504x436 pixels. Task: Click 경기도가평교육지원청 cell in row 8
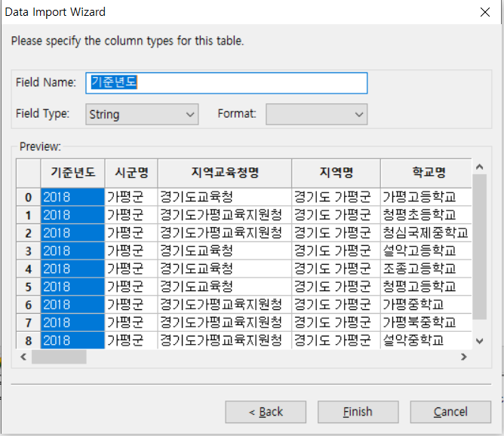pyautogui.click(x=225, y=340)
